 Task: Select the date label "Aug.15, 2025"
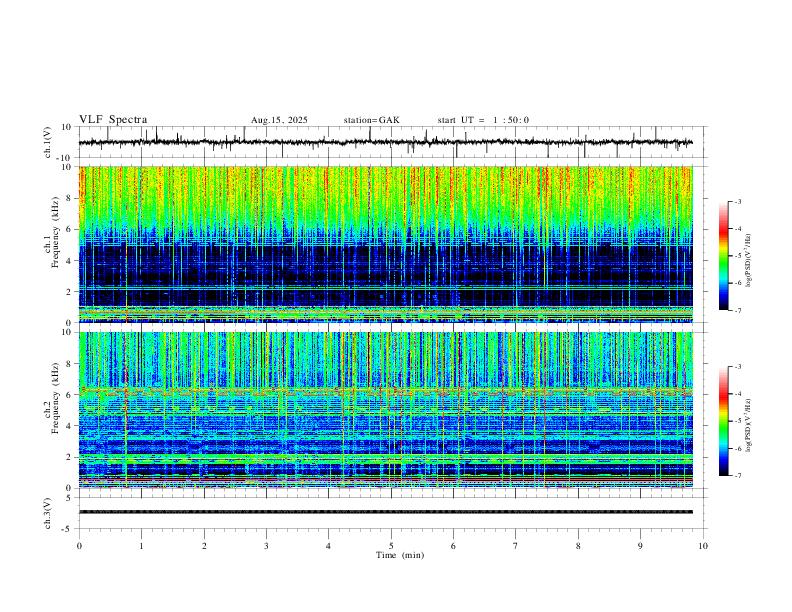[279, 120]
